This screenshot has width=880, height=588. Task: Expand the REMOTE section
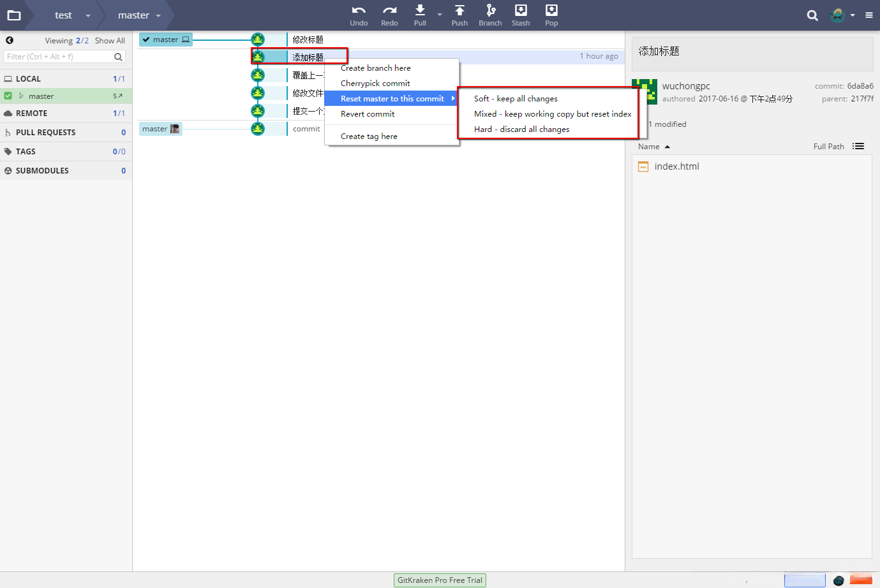(66, 113)
